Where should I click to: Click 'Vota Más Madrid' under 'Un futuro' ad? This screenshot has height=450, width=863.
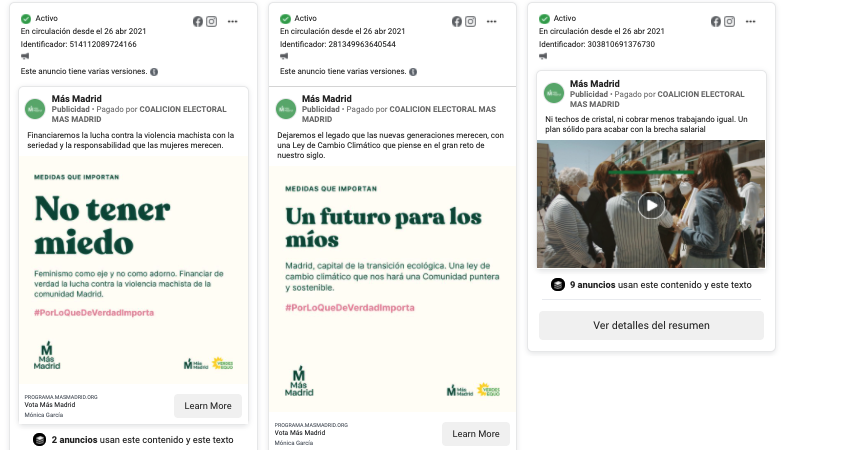point(300,432)
